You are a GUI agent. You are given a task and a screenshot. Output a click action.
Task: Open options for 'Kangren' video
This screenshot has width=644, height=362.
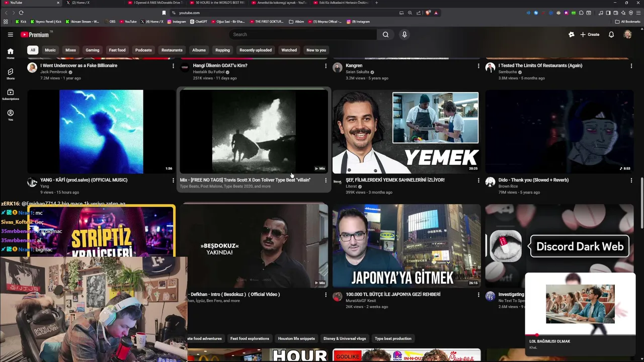pyautogui.click(x=478, y=66)
